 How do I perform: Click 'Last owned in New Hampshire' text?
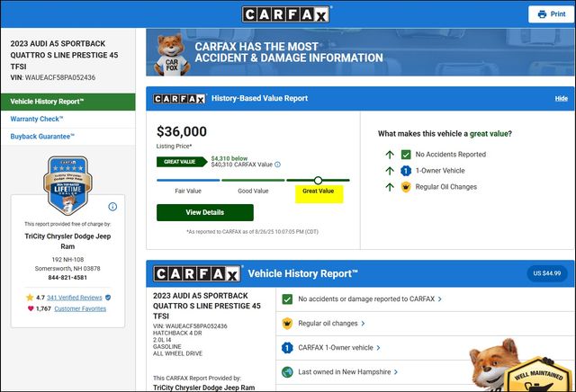tap(344, 372)
